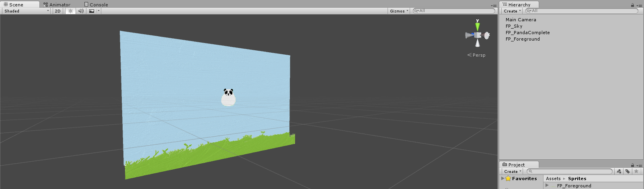Open the Shaded draw mode dropdown
644x189 pixels.
(27, 11)
